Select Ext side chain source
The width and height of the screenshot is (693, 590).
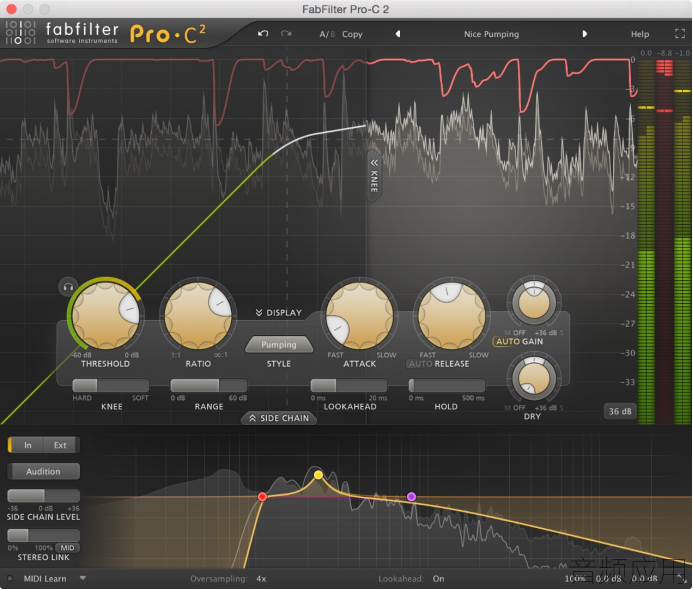[61, 445]
